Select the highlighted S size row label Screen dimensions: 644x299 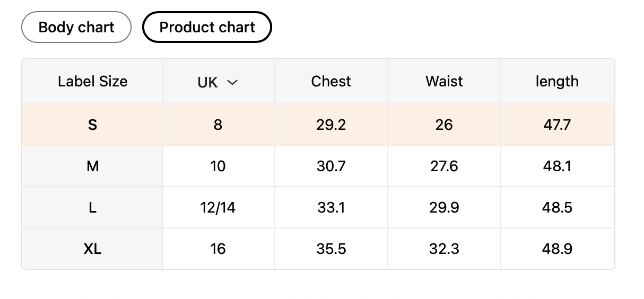tap(92, 125)
